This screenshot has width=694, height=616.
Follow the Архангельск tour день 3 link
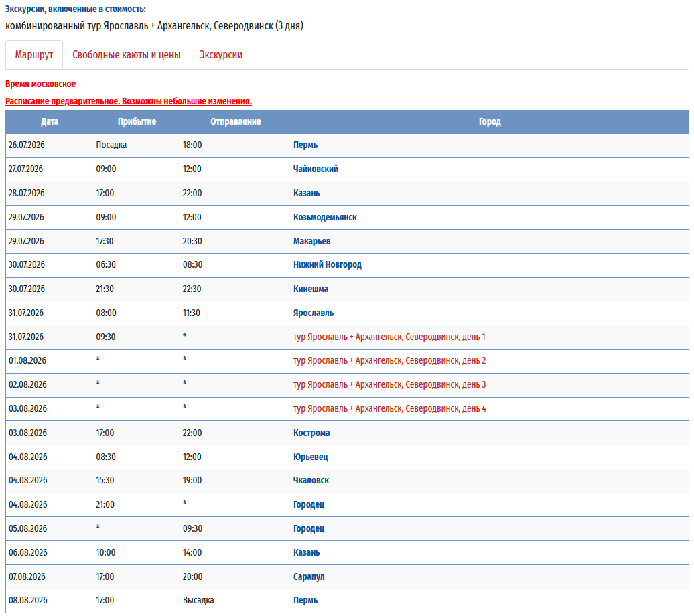(389, 385)
